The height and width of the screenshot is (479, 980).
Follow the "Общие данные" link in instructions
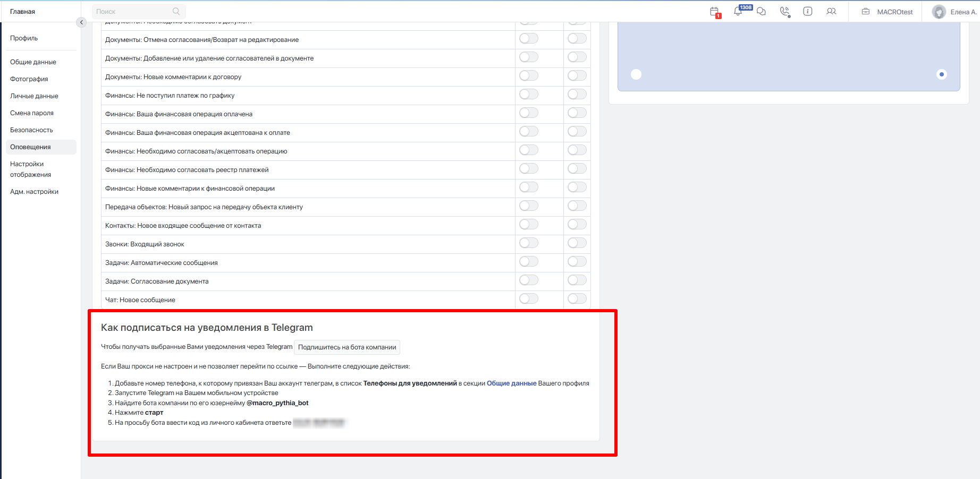pos(511,383)
